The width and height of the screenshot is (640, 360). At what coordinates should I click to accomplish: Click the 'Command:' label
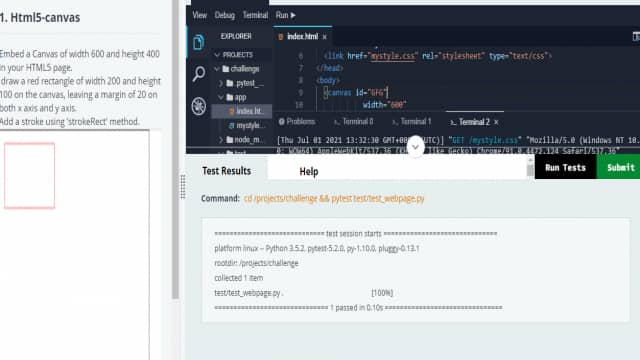click(x=220, y=198)
